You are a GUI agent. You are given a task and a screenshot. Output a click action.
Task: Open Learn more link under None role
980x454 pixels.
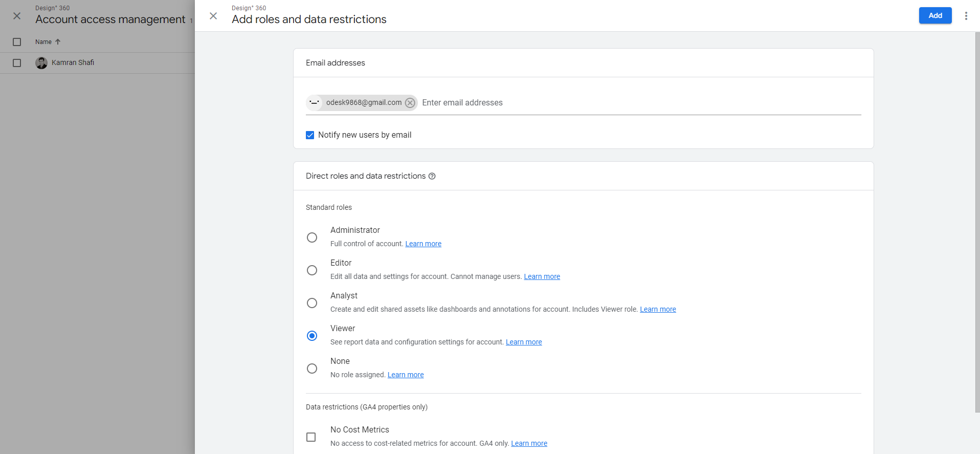point(406,375)
